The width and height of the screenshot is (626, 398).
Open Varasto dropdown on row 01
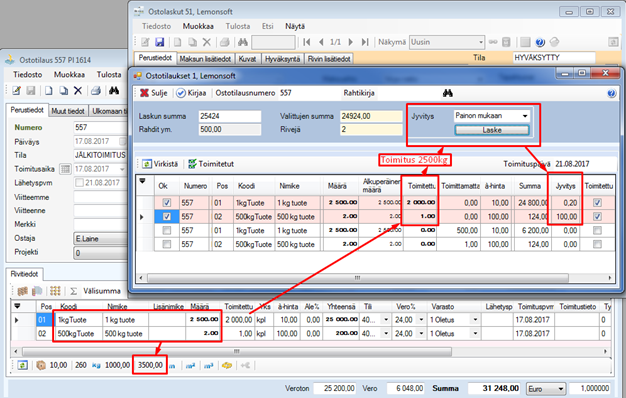tap(475, 320)
